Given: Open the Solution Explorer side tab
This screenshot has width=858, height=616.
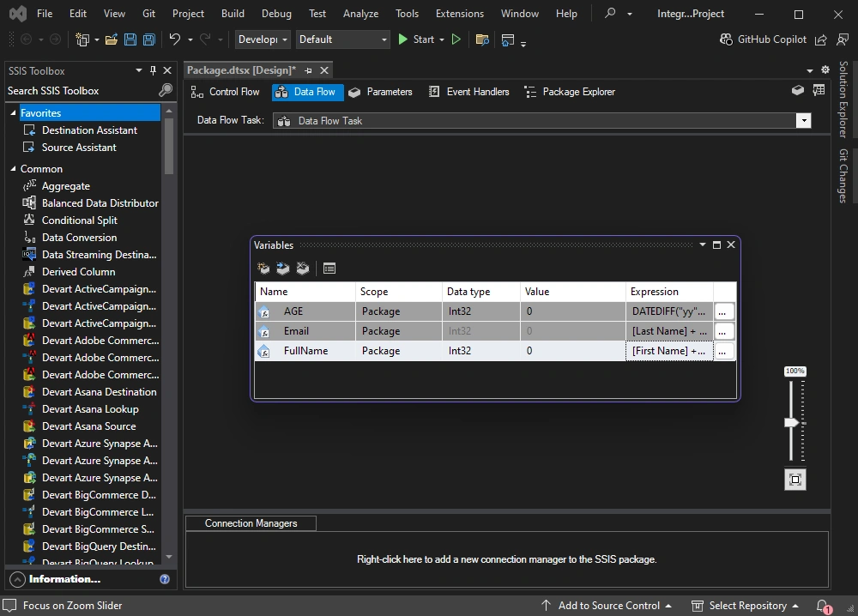Looking at the screenshot, I should [843, 99].
